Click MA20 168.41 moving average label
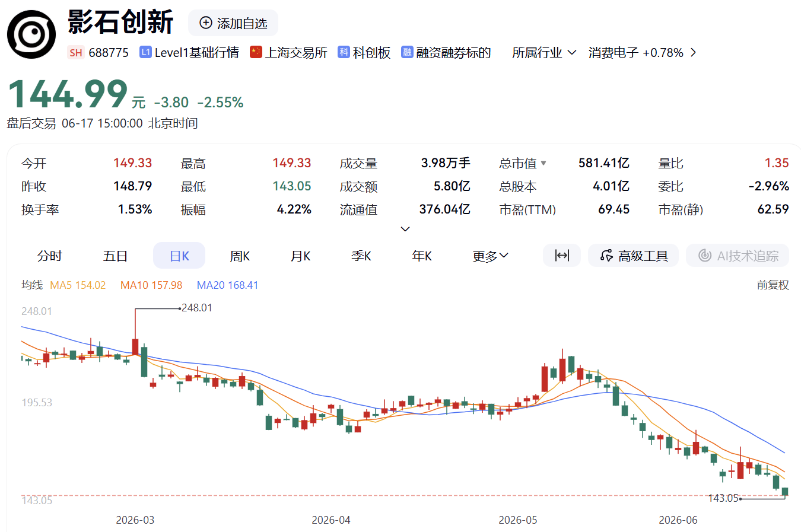Screen dimensions: 801x532 [227, 285]
